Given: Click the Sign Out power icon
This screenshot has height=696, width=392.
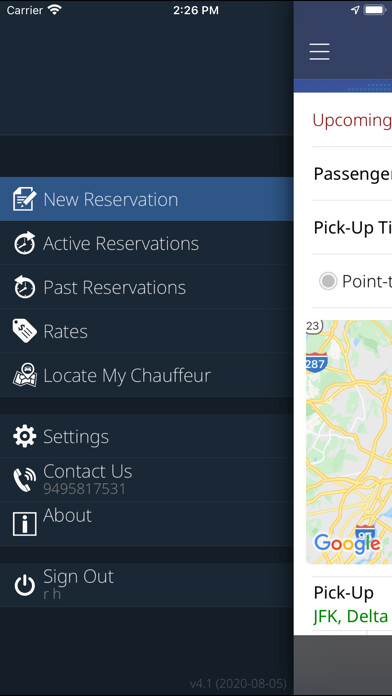Looking at the screenshot, I should click(24, 585).
